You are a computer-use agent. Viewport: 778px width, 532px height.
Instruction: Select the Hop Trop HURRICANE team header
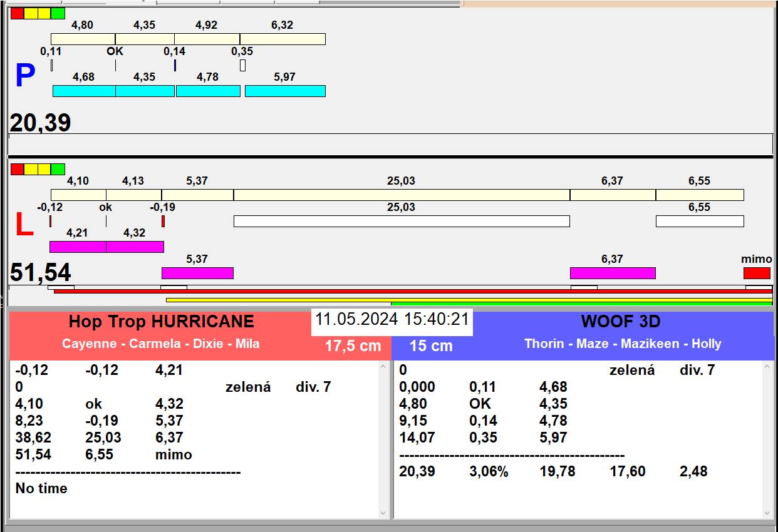coord(161,322)
